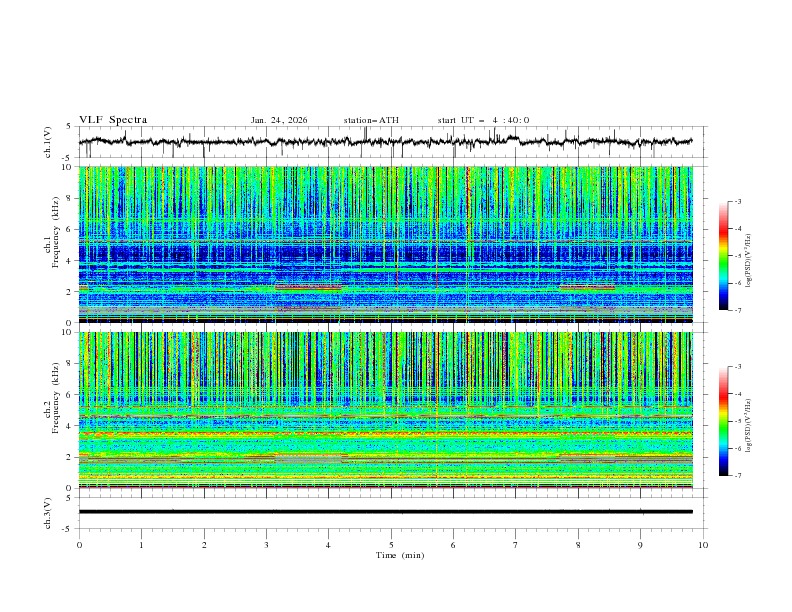Click the log(PSD) label beside upper color bar

pos(748,258)
